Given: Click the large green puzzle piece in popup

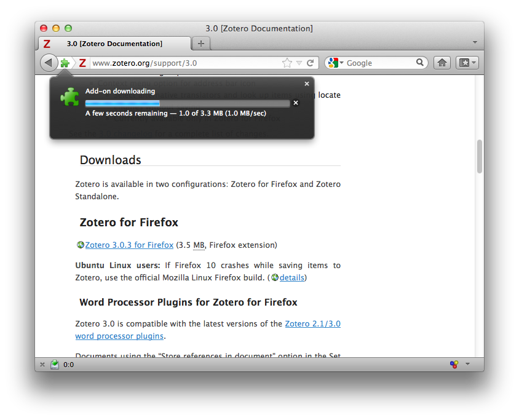Looking at the screenshot, I should click(70, 97).
